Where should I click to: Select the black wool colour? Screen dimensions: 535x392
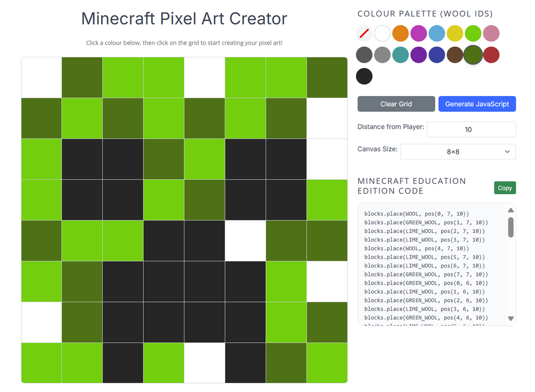364,76
